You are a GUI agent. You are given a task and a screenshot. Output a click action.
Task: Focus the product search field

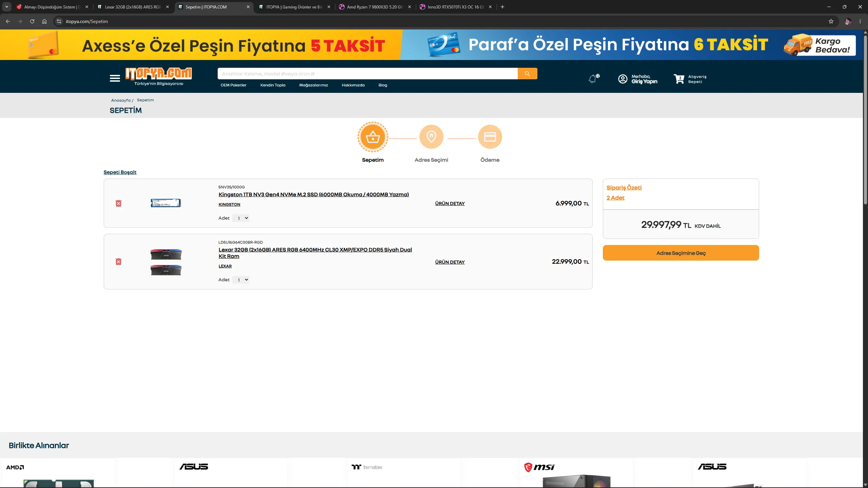coord(368,74)
